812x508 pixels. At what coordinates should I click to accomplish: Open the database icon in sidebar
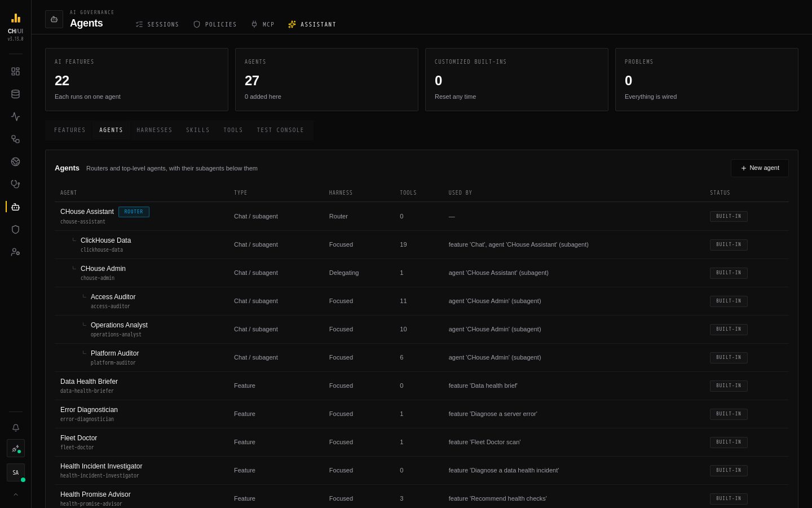[15, 94]
